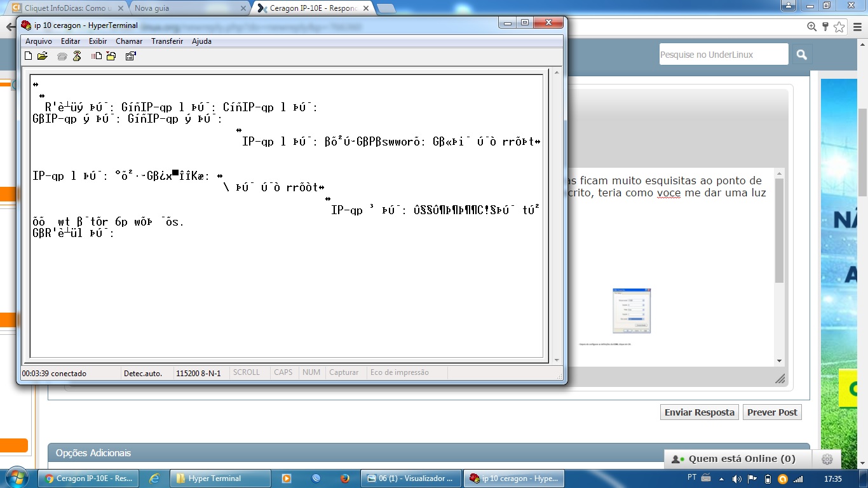Click the Hyper Terminal folder taskbar button
Viewport: 868px width, 488px height.
tap(219, 478)
